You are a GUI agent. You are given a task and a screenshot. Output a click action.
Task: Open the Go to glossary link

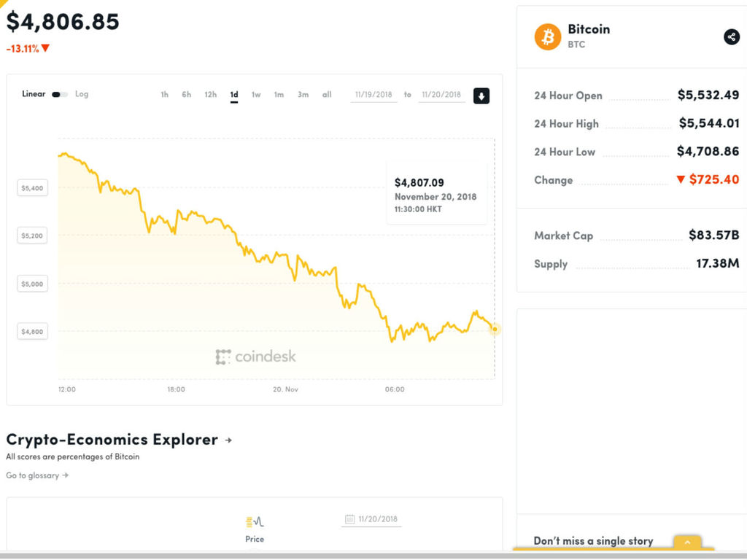coord(37,475)
